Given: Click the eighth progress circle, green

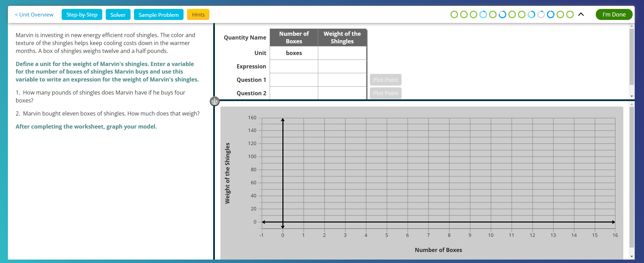Looking at the screenshot, I should coord(522,14).
